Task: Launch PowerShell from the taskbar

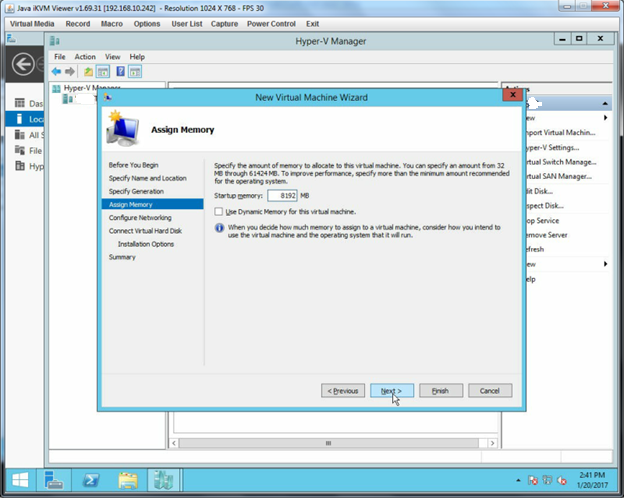Action: (x=91, y=480)
